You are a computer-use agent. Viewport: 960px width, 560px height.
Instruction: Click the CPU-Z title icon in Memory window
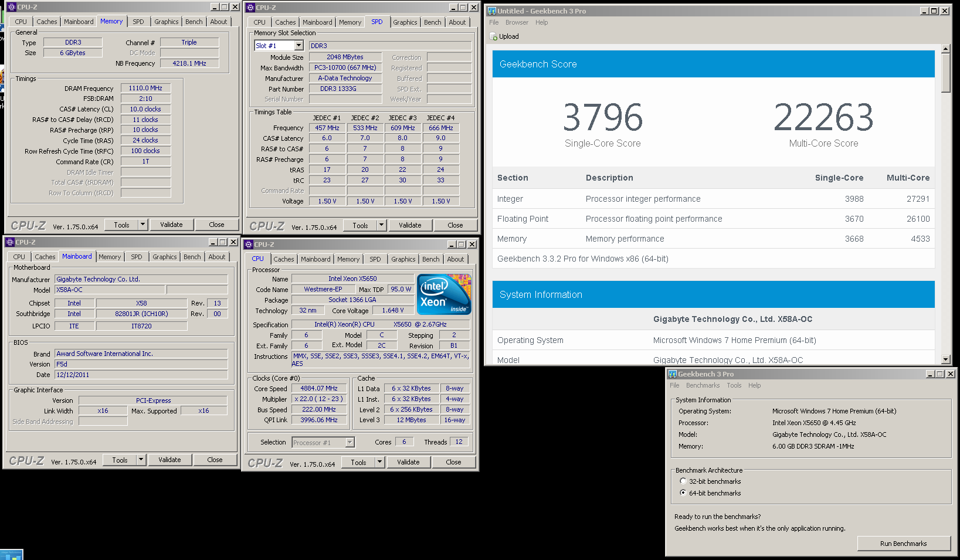pos(11,7)
